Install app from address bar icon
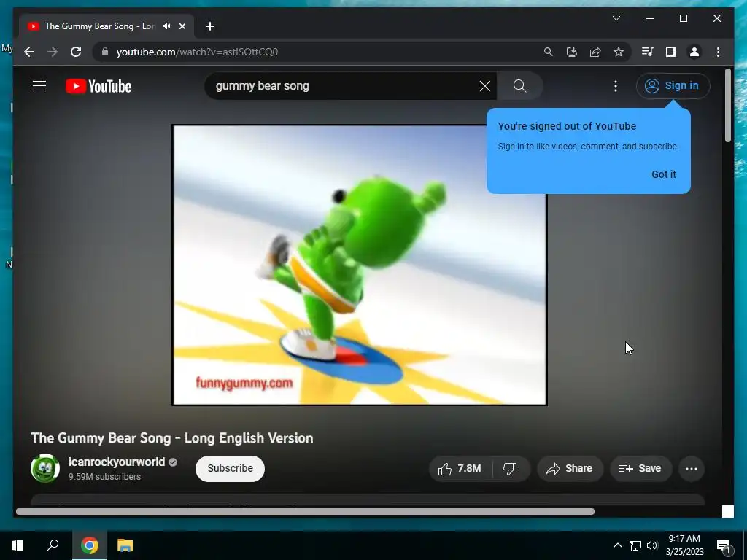Image resolution: width=747 pixels, height=560 pixels. click(x=572, y=52)
